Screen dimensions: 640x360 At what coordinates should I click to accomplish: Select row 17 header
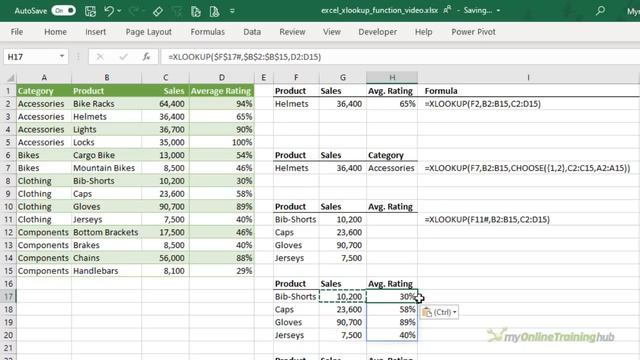coord(8,296)
